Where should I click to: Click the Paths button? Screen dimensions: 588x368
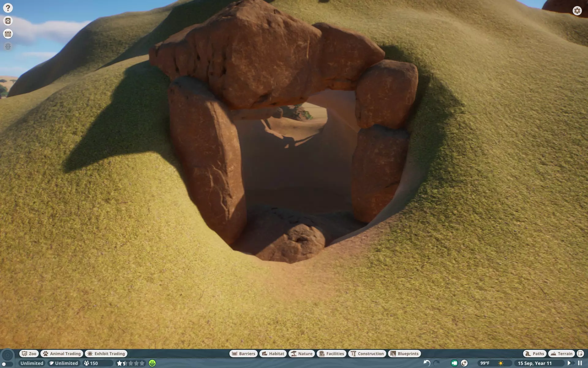pyautogui.click(x=535, y=354)
